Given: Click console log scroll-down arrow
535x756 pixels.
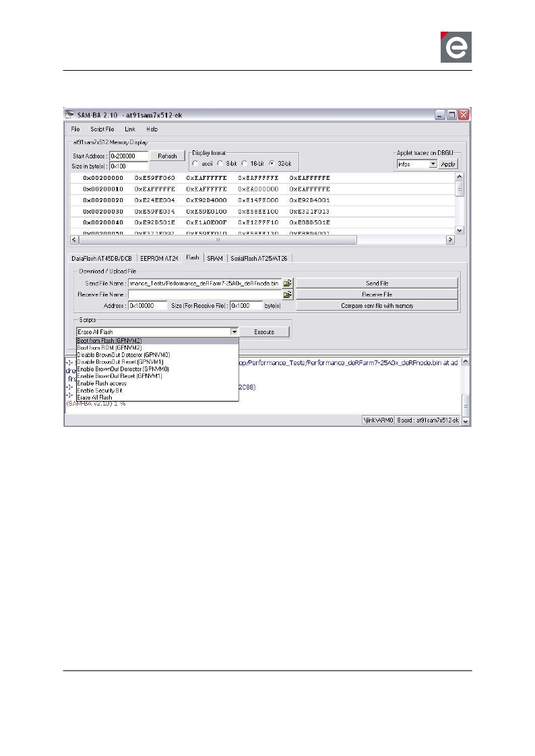Looking at the screenshot, I should [466, 421].
